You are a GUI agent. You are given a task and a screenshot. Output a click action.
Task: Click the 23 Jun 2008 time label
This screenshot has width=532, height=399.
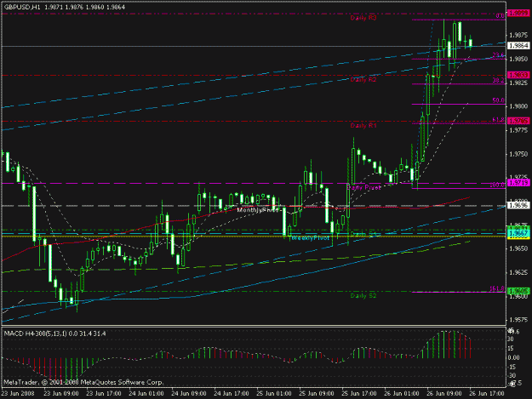pyautogui.click(x=18, y=394)
